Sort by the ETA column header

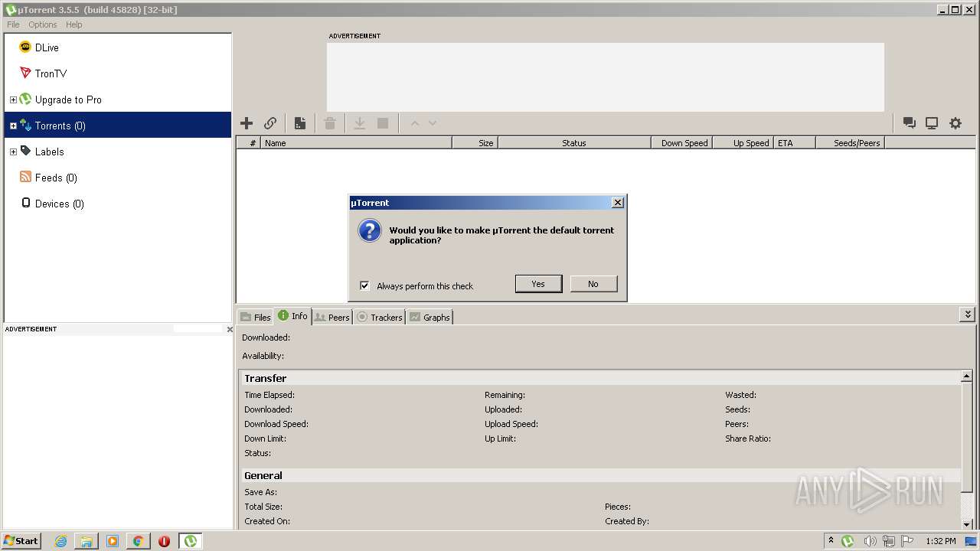(794, 143)
